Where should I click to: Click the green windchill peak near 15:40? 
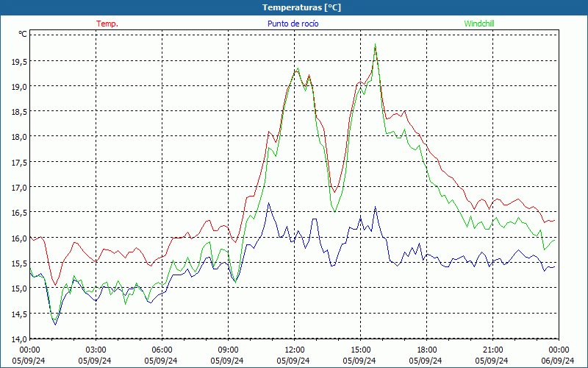click(x=375, y=44)
